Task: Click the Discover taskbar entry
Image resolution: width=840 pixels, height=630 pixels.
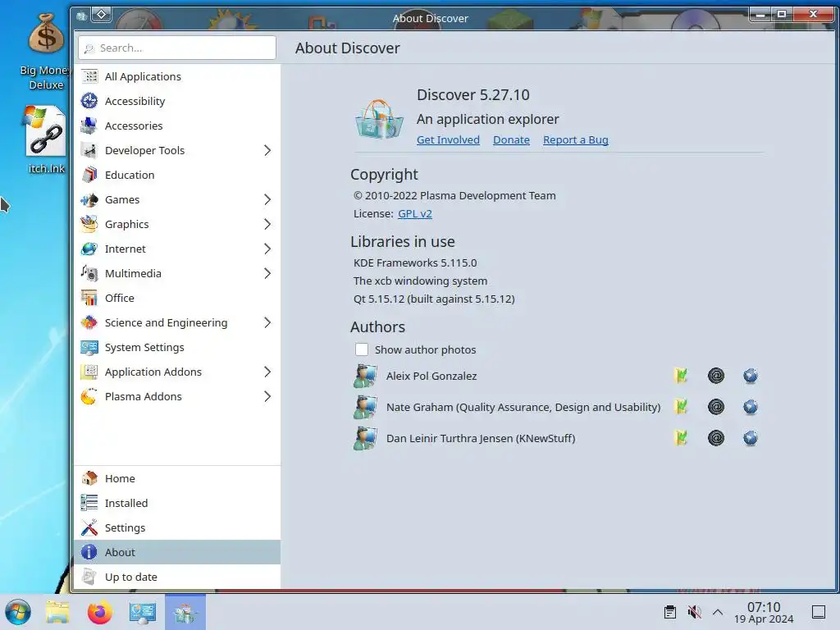Action: point(185,612)
